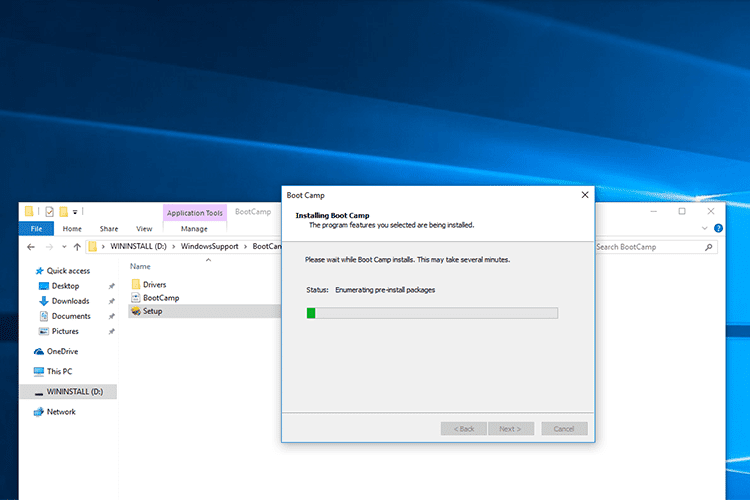Click the Pictures folder icon in the sidebar
Screen dimensions: 750x500
coord(44,331)
